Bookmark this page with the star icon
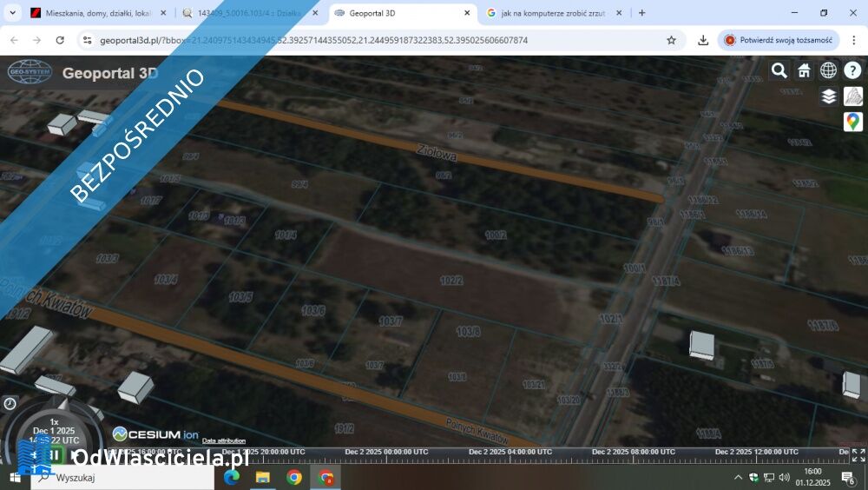Screen dimensions: 868x490 coord(671,40)
